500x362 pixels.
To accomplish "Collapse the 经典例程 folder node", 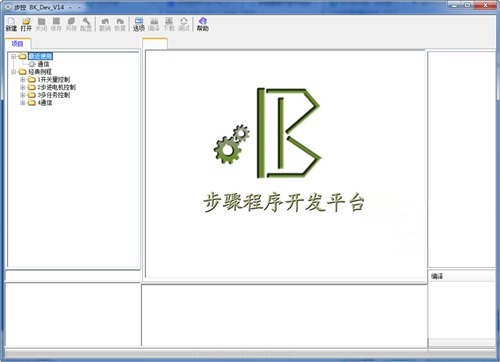I will 14,72.
